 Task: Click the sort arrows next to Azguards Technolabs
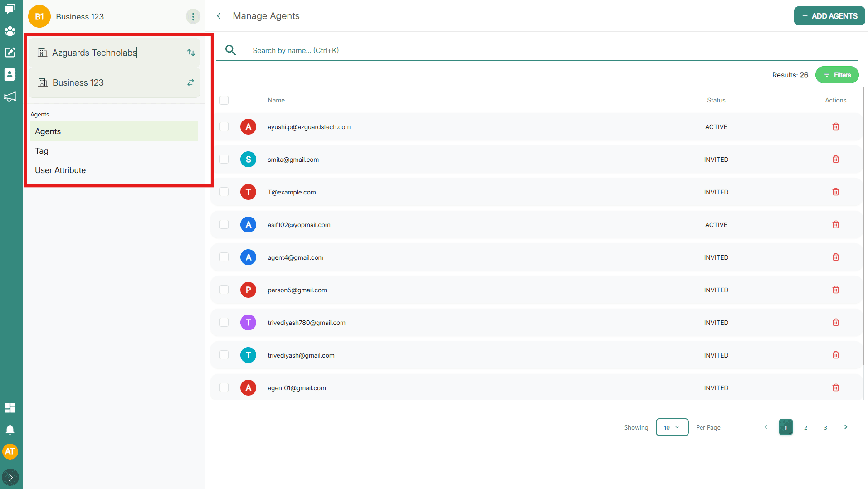tap(191, 53)
